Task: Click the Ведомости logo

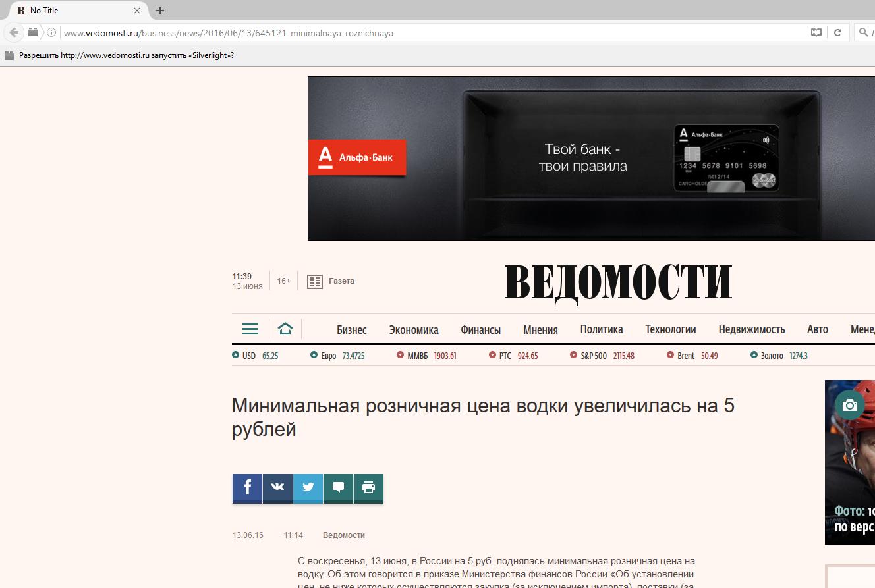Action: 618,282
